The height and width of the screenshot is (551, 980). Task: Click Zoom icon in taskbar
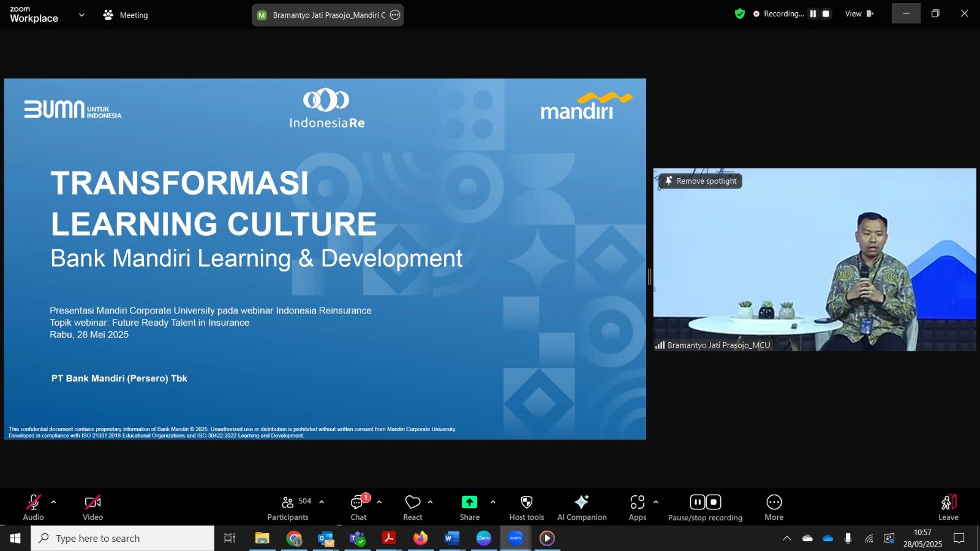click(x=516, y=538)
